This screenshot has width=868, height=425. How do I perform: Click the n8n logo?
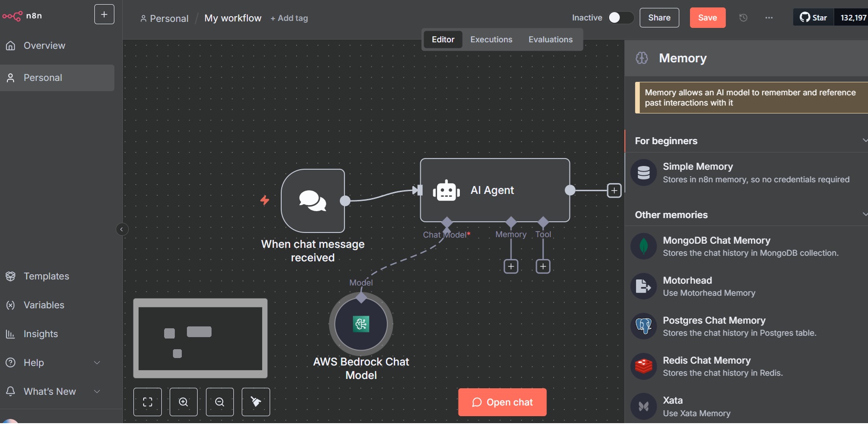22,16
